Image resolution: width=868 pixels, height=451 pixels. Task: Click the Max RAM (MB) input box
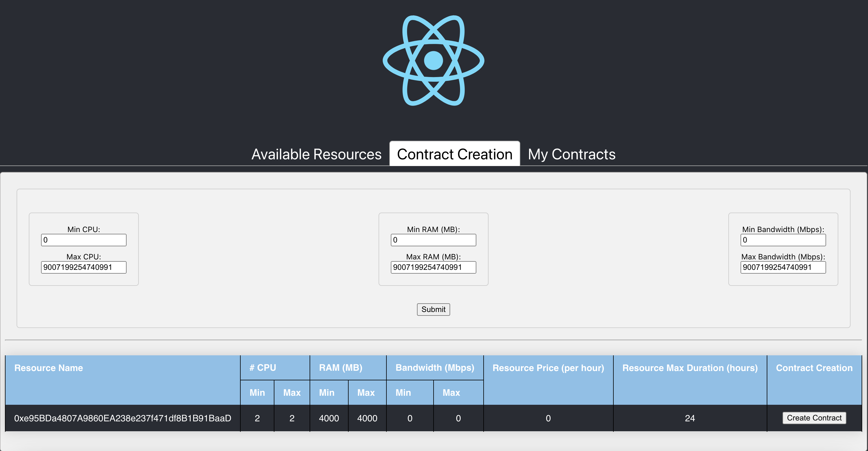pyautogui.click(x=433, y=268)
